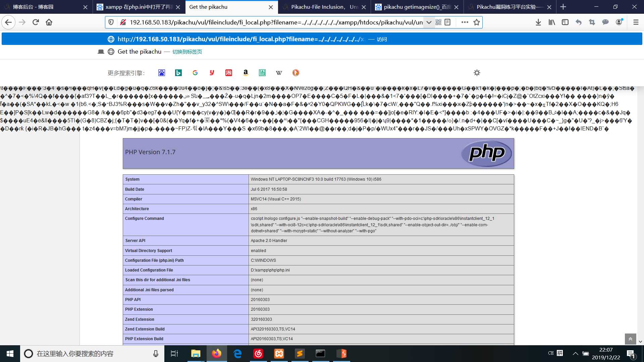Screen dimensions: 644x362
Task: Switch to the xampp php.ini tab
Action: pyautogui.click(x=139, y=7)
